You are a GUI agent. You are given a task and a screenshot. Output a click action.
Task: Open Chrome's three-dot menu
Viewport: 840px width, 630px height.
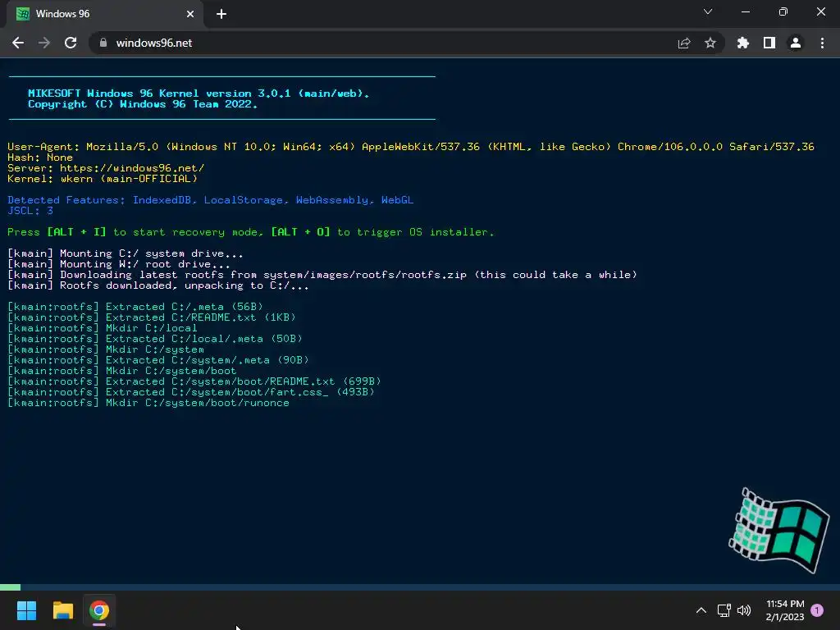(x=822, y=43)
